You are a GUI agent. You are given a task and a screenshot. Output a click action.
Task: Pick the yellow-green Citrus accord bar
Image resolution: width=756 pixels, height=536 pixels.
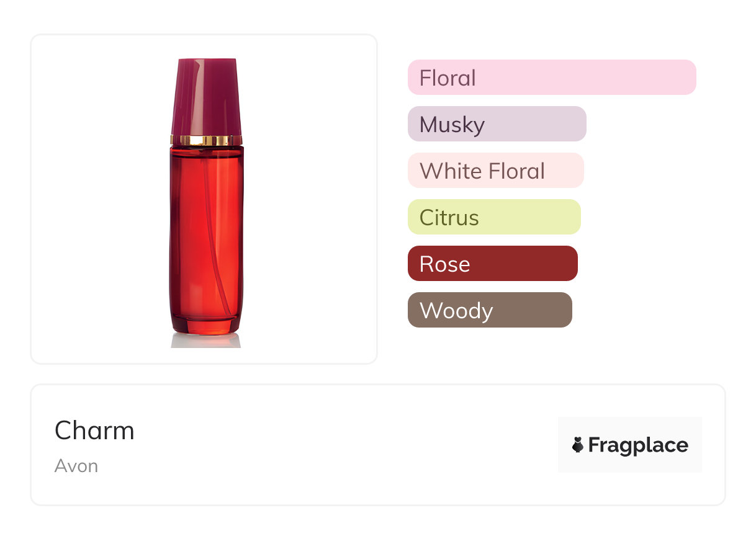[x=494, y=217]
